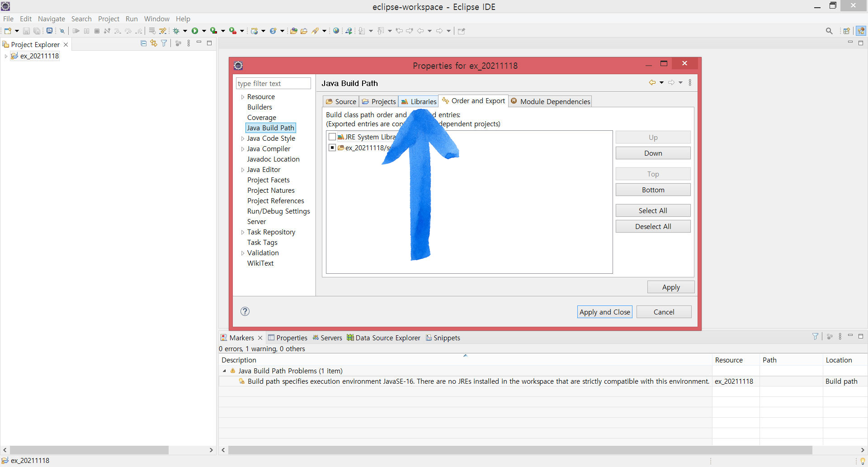Click the Select All button
The height and width of the screenshot is (467, 868).
tap(653, 210)
